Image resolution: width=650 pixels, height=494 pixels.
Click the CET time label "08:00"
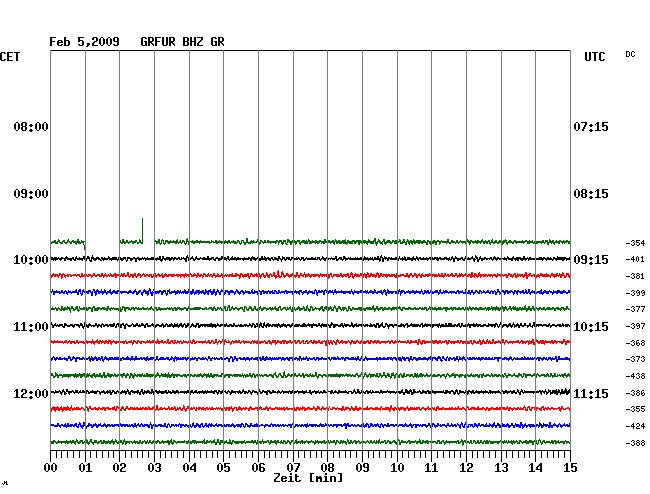pyautogui.click(x=31, y=127)
